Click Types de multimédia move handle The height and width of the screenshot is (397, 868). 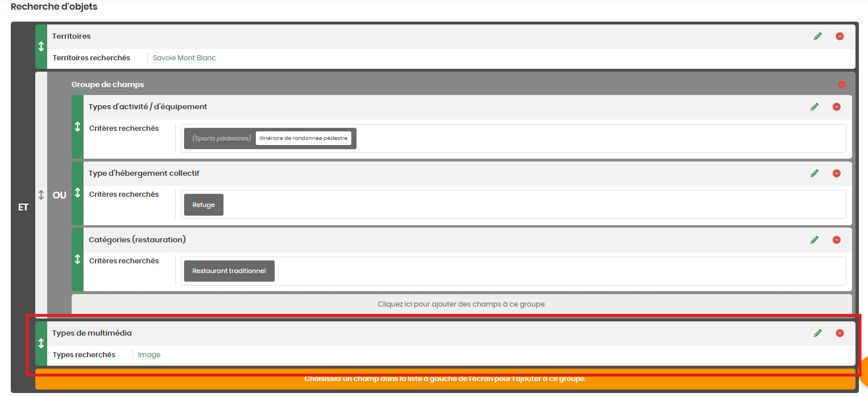point(41,344)
